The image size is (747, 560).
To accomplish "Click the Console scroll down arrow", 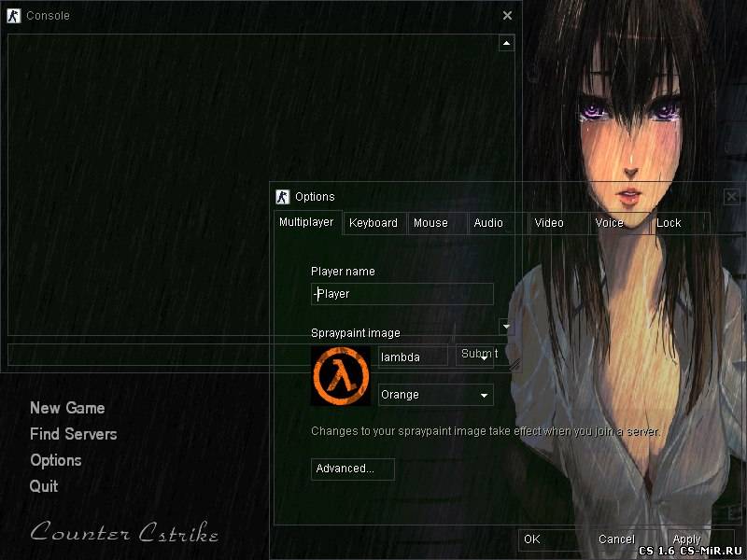I will (x=506, y=327).
